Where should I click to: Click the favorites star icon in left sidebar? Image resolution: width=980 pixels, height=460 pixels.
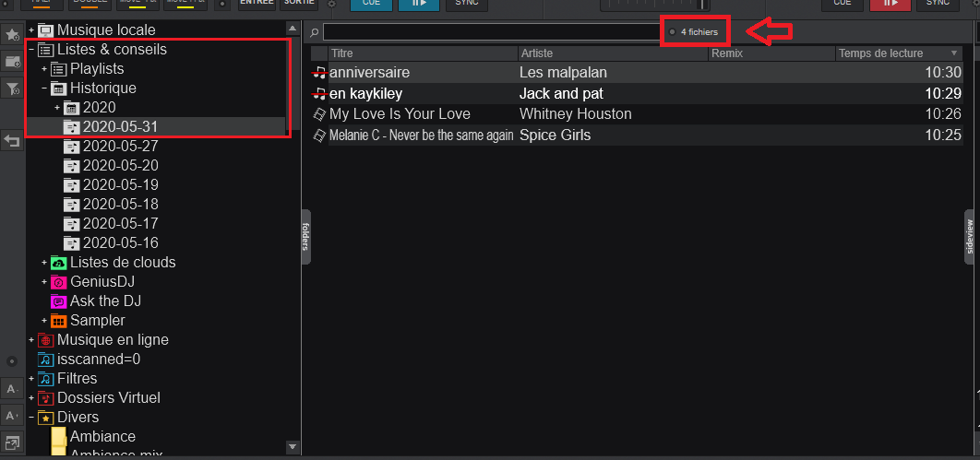point(13,35)
